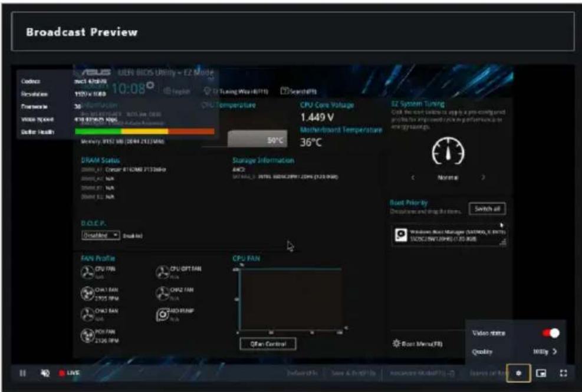Image resolution: width=582 pixels, height=392 pixels.
Task: Enable picture-in-picture mode
Action: coord(541,373)
